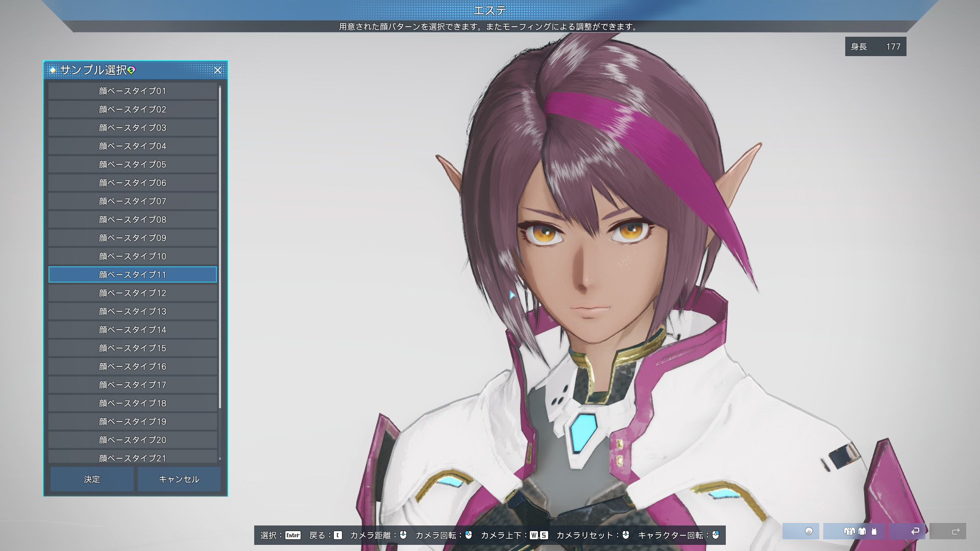Viewport: 980px width, 551px height.
Task: Click the mouse icon for カメラ回転
Action: [x=469, y=535]
